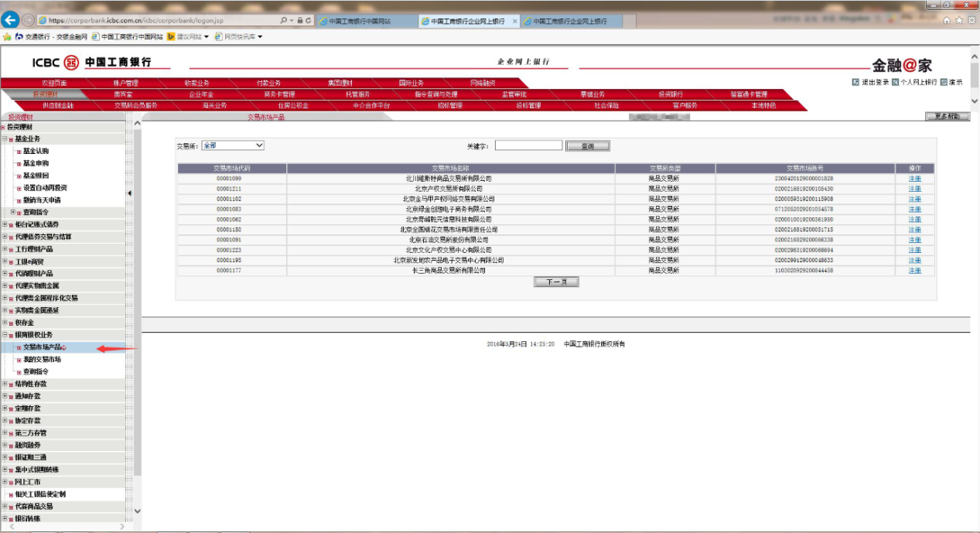Click the 演示 icon in the header
Viewport: 980px width, 533px height.
pyautogui.click(x=944, y=82)
